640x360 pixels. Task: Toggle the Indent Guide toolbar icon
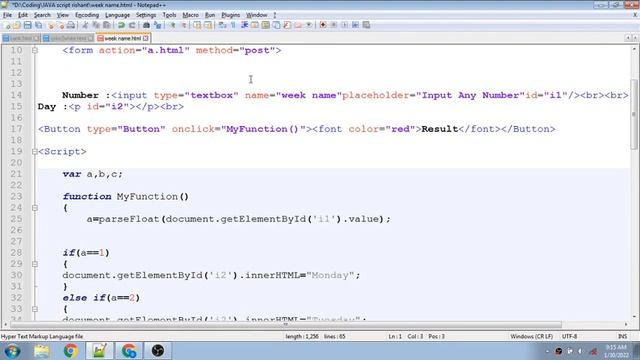click(x=244, y=25)
